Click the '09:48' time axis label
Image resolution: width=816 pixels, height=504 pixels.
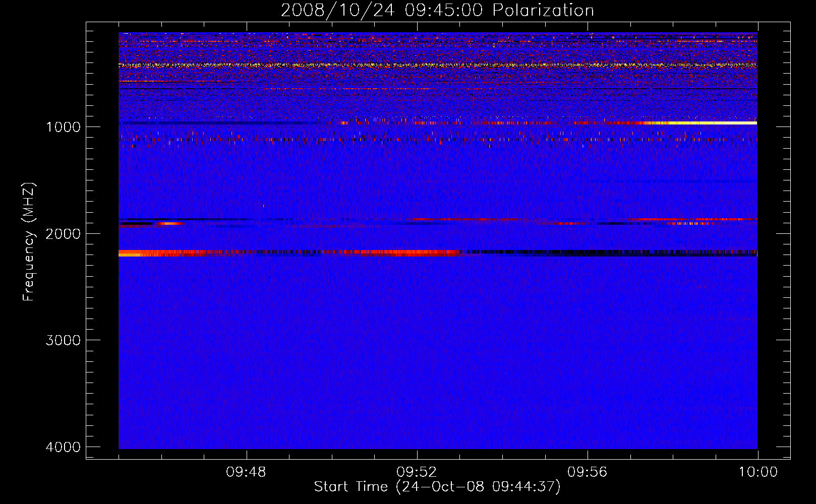pyautogui.click(x=246, y=472)
